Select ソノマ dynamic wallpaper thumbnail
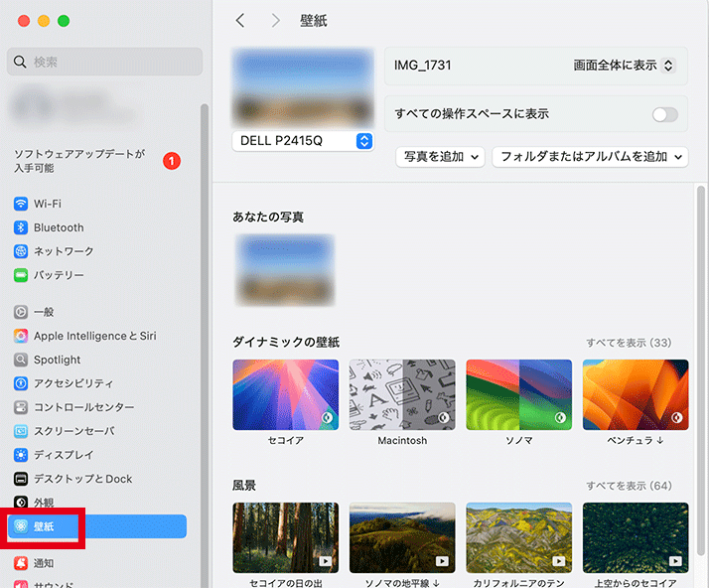 [x=518, y=395]
